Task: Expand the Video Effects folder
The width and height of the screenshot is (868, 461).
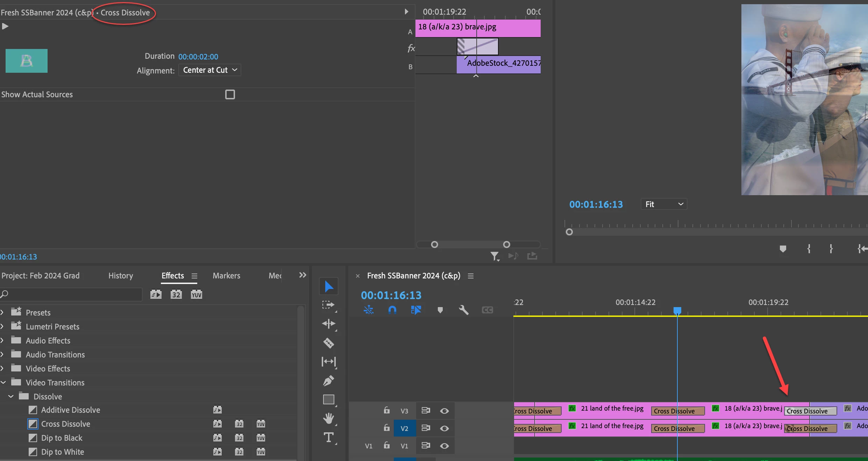Action: tap(2, 369)
